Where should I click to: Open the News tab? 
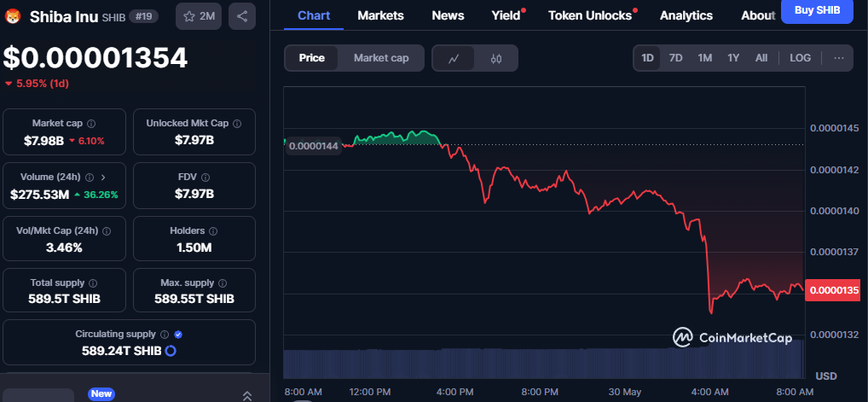(448, 15)
